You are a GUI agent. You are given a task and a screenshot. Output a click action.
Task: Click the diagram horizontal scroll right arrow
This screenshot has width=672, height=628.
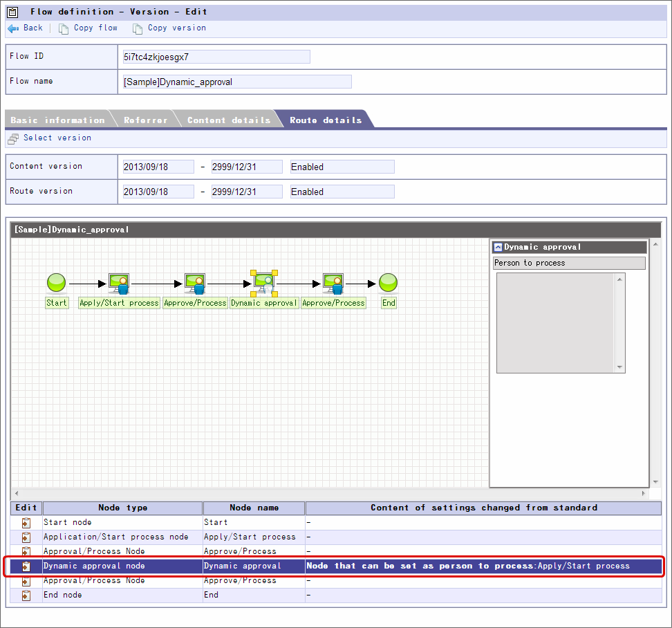pos(643,493)
